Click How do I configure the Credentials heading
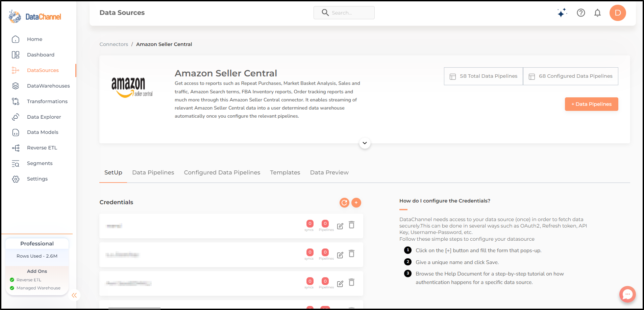The height and width of the screenshot is (310, 644). click(x=445, y=201)
